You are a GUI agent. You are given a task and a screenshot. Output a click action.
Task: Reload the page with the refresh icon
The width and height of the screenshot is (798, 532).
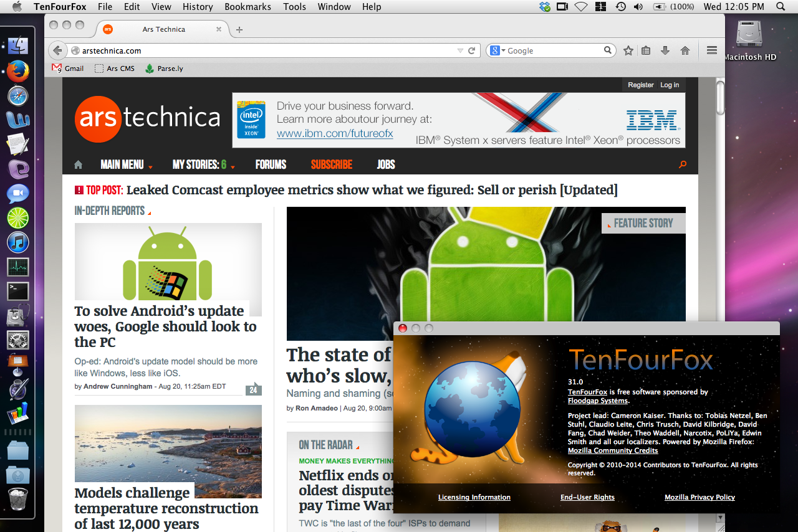(472, 50)
